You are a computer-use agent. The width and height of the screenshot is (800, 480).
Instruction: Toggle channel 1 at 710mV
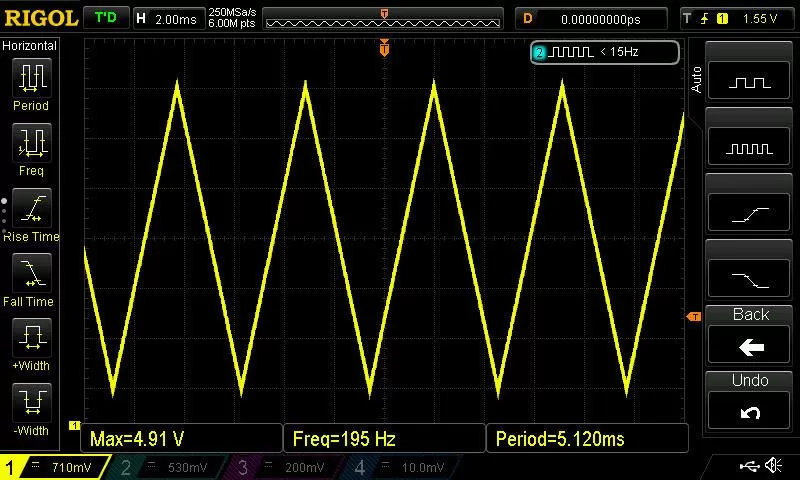55,467
